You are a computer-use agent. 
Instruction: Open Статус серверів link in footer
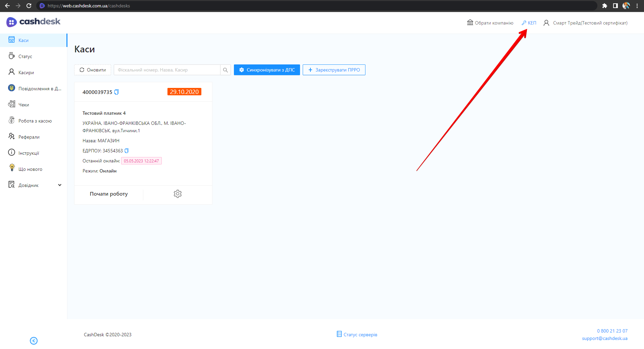[357, 335]
